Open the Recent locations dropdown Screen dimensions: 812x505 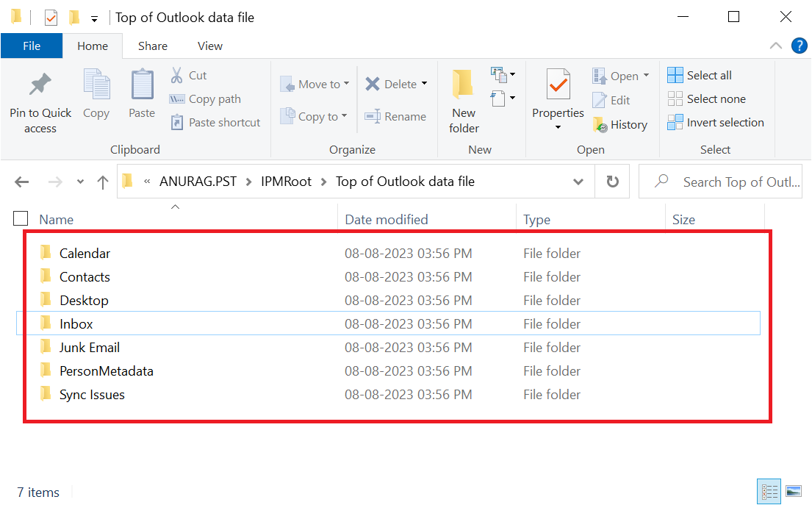click(x=80, y=182)
